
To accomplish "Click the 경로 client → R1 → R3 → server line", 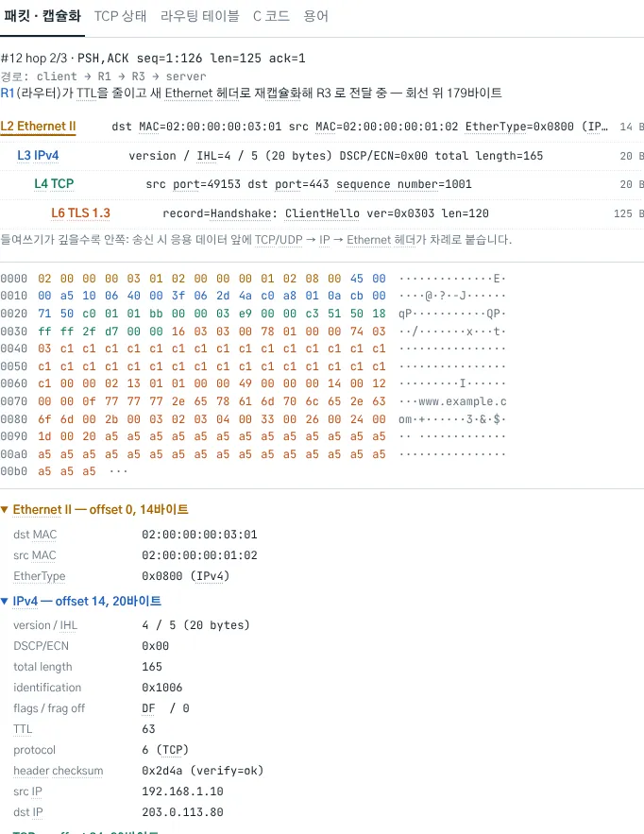I will pyautogui.click(x=103, y=77).
